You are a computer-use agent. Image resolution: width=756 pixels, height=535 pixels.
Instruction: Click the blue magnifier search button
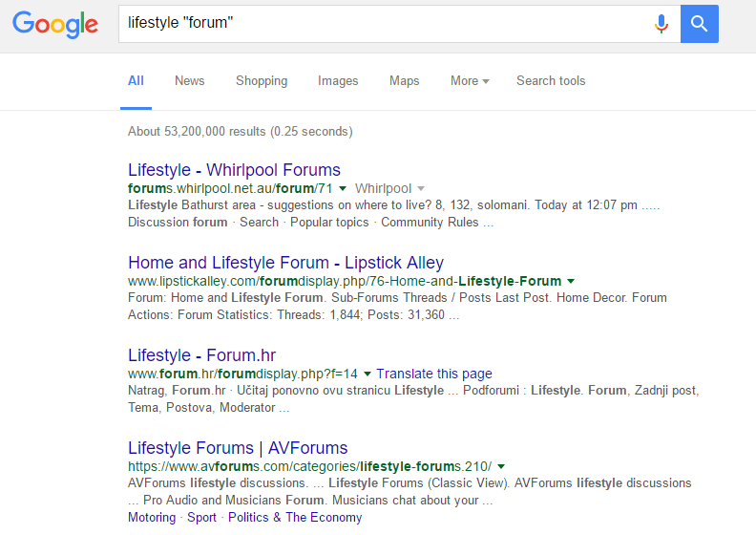coord(699,24)
